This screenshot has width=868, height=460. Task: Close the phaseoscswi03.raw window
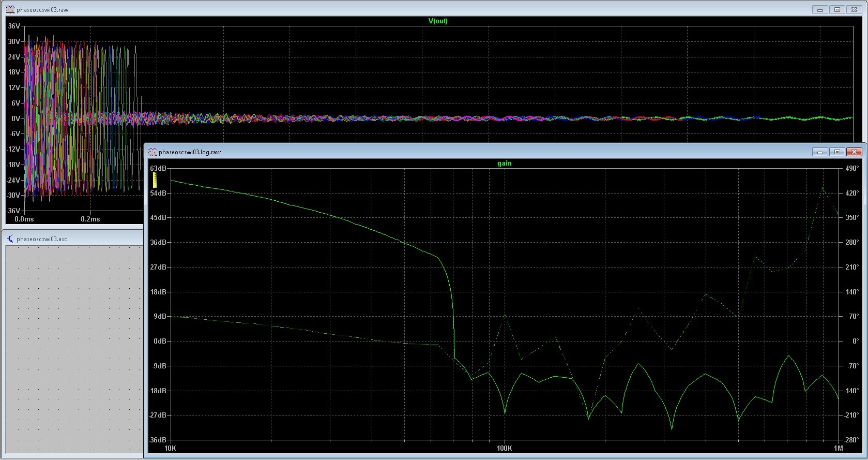pyautogui.click(x=854, y=9)
